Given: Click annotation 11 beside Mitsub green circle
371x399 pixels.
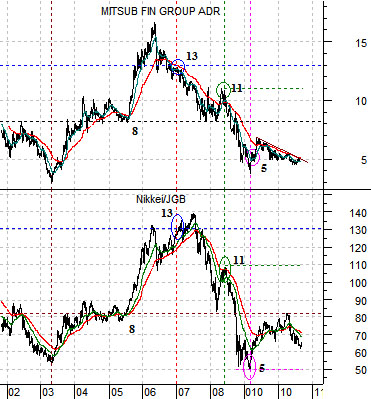Looking at the screenshot, I should [236, 88].
